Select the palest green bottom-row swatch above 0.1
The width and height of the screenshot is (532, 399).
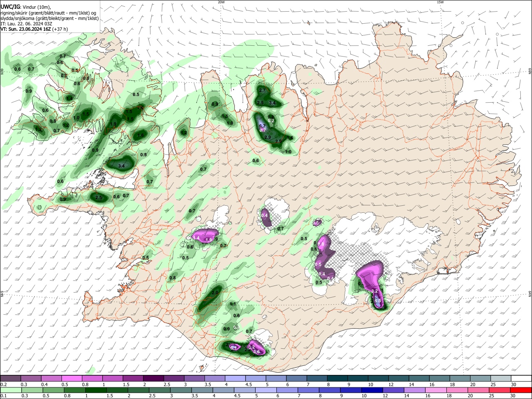[x=11, y=390]
